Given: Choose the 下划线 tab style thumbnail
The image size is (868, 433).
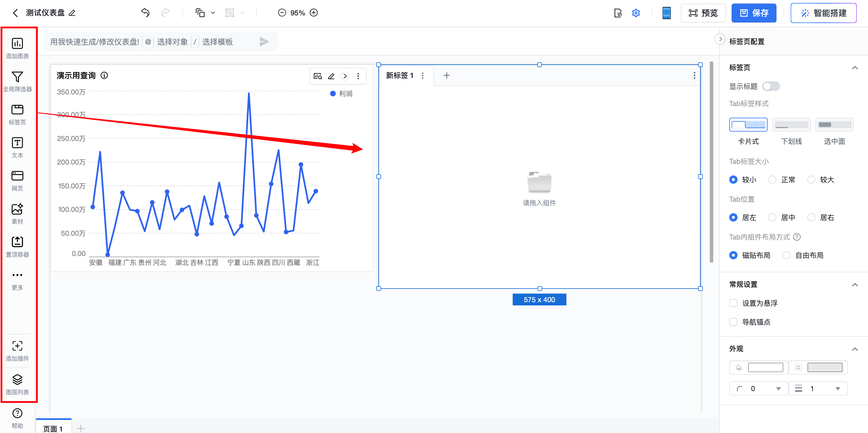Looking at the screenshot, I should (x=791, y=125).
